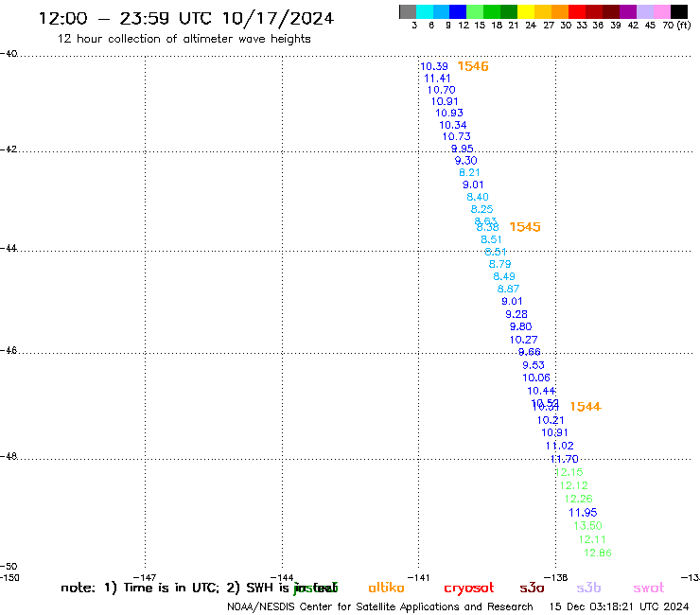Click the longitude axis label -147

145,577
